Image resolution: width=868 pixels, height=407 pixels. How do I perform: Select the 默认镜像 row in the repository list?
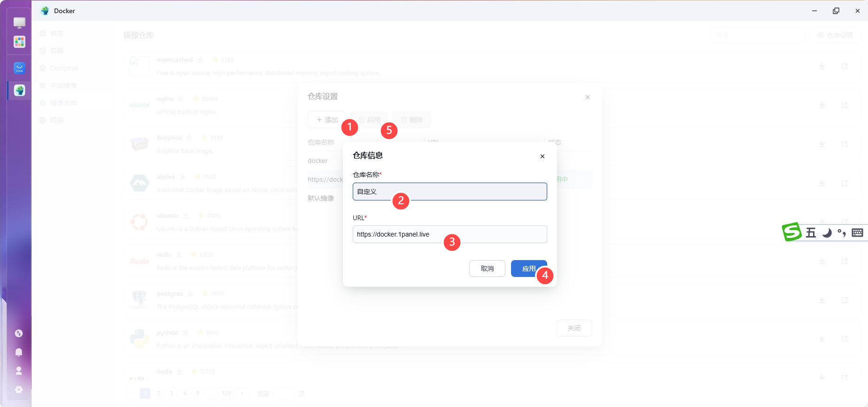click(450, 198)
